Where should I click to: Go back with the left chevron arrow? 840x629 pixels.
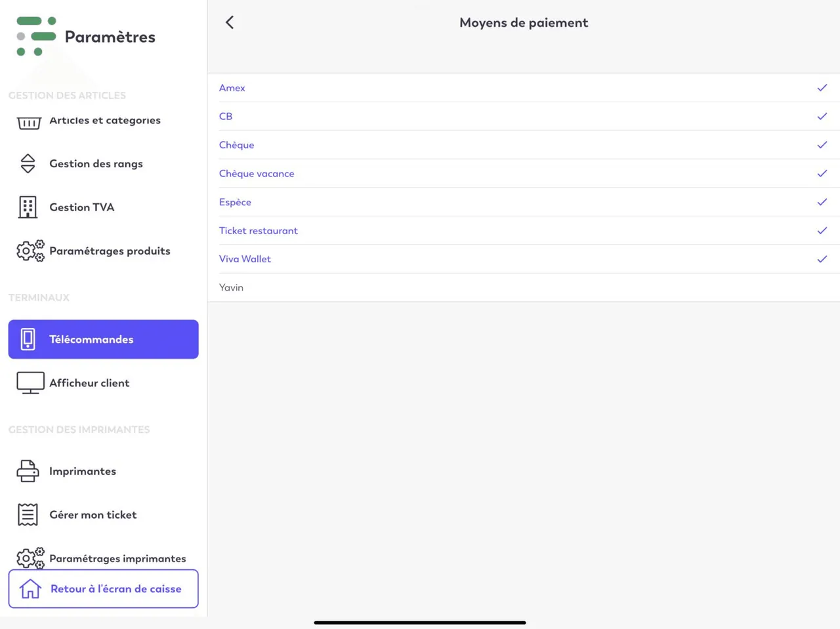click(x=230, y=22)
